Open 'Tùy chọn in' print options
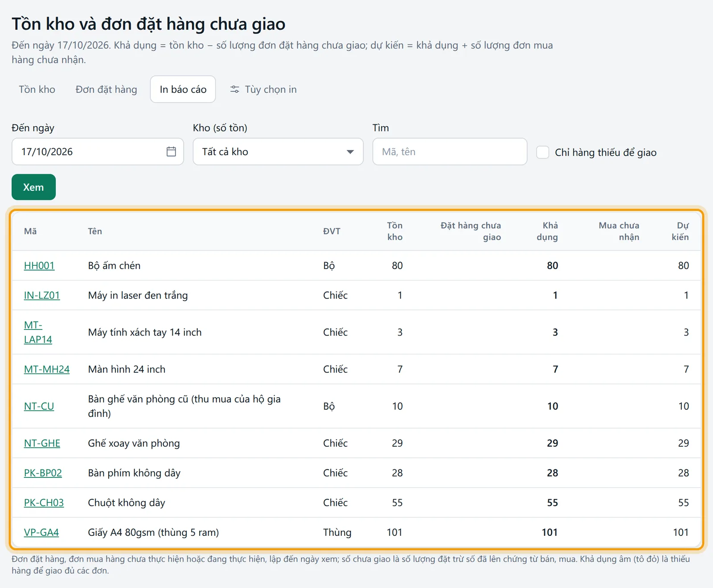Image resolution: width=713 pixels, height=588 pixels. point(263,90)
